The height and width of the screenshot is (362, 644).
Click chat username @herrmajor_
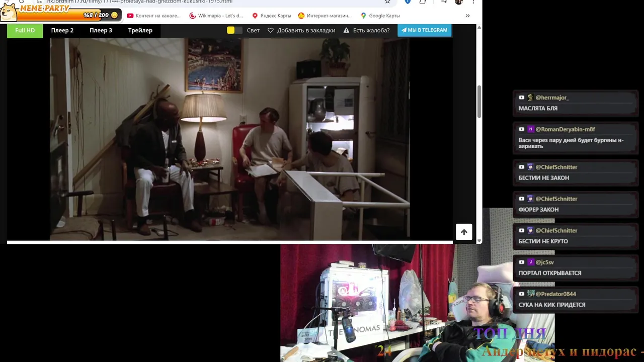coord(552,98)
